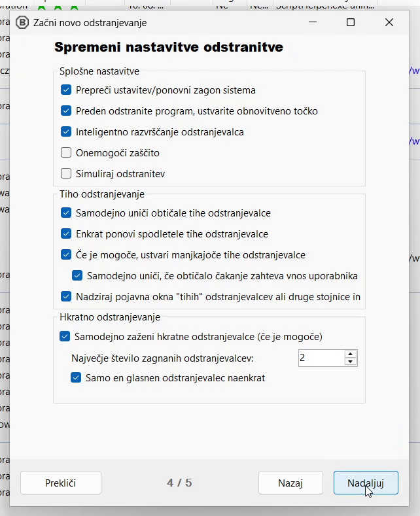Toggle 'Samodejno uniči obtičale tihe odstranjevalce'
This screenshot has height=516, width=420.
click(66, 213)
